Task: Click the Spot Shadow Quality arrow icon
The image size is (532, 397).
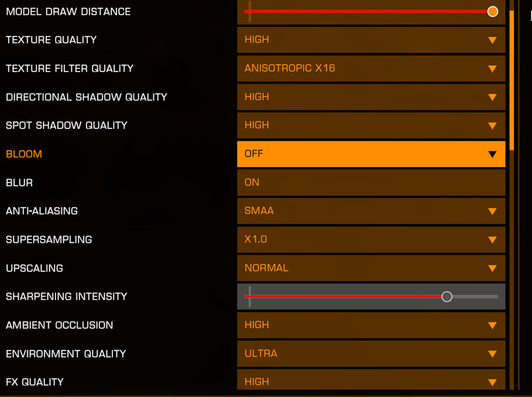Action: (492, 126)
